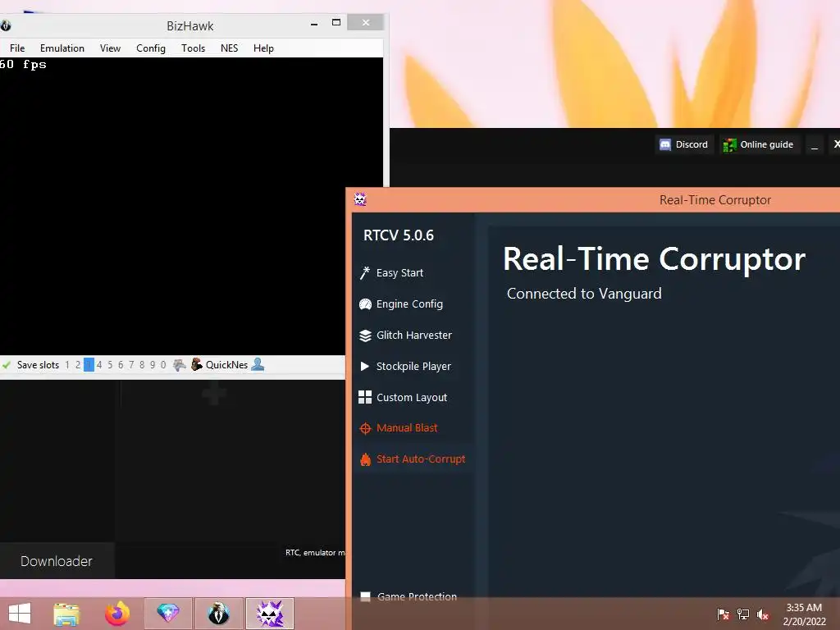Select save slot 6 in BizHawk
Viewport: 840px width, 630px height.
[x=121, y=365]
